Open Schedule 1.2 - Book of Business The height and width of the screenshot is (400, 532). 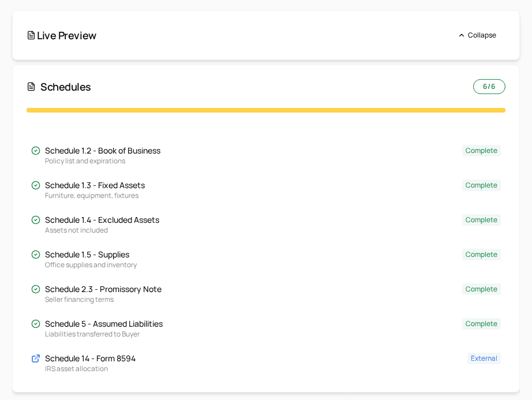click(103, 151)
